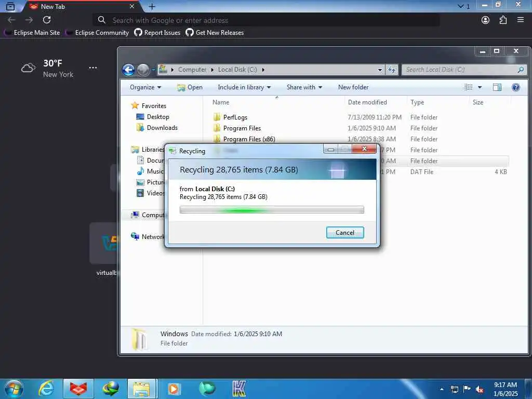Reload the browser page
The height and width of the screenshot is (399, 532).
47,20
